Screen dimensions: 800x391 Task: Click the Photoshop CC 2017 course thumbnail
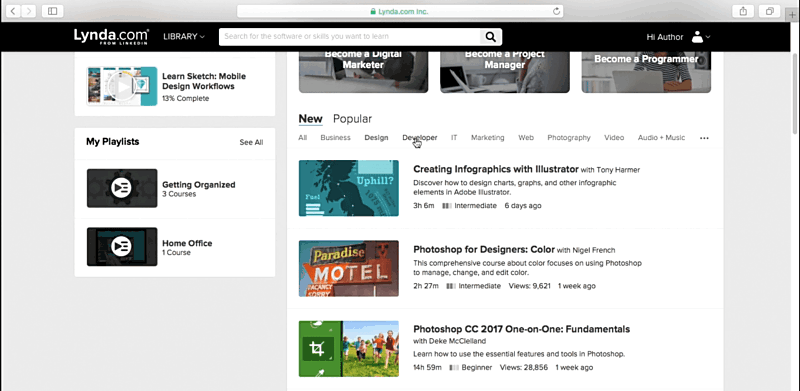click(x=348, y=349)
